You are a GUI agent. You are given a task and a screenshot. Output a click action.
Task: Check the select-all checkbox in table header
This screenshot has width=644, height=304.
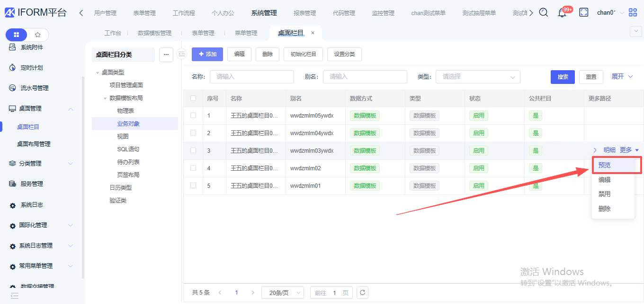coord(193,99)
